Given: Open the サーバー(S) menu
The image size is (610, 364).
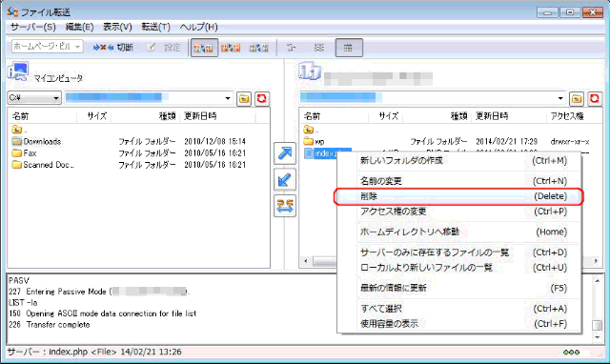Looking at the screenshot, I should click(33, 27).
